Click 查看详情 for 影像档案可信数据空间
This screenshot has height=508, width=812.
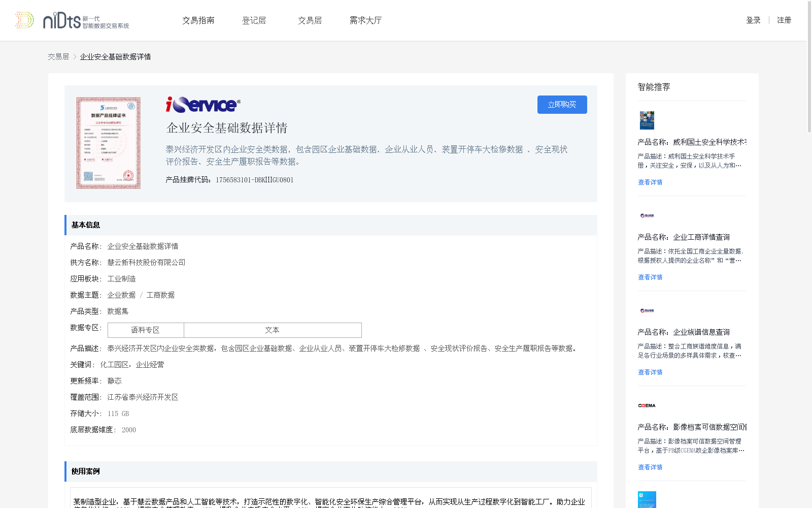pos(650,467)
